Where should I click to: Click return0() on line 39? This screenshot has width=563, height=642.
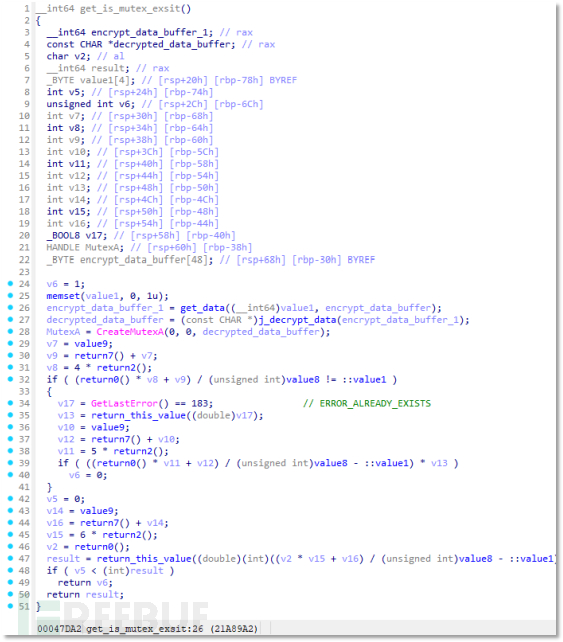coord(122,463)
